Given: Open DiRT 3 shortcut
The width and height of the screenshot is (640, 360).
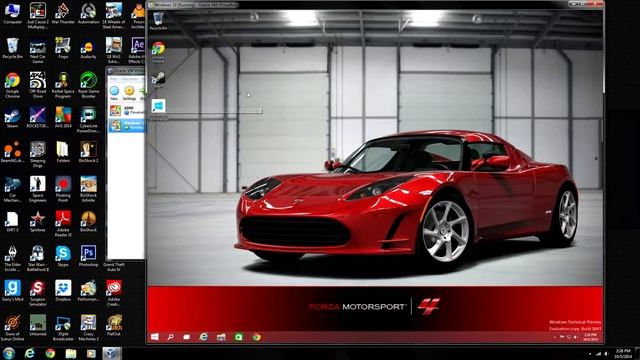Looking at the screenshot, I should pos(12,221).
